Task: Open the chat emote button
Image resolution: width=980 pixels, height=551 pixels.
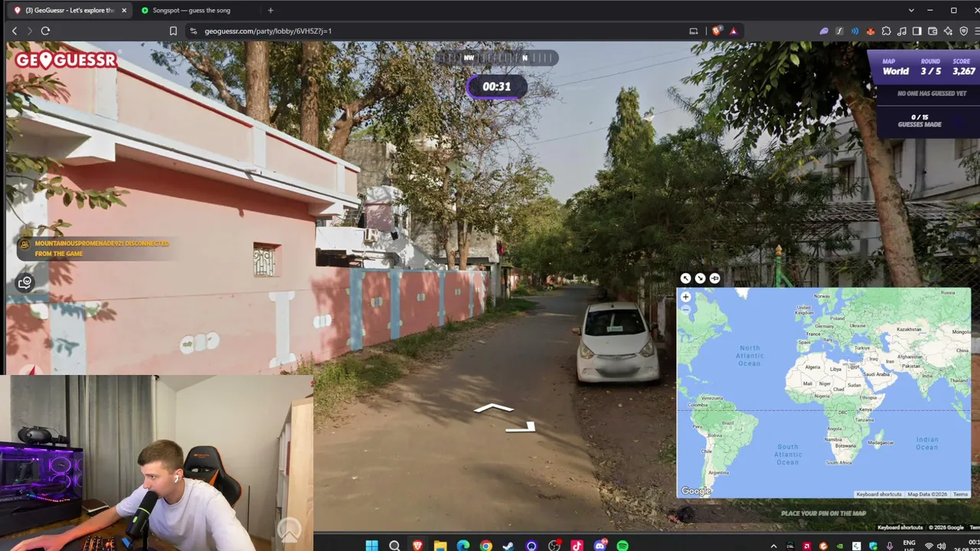Action: [24, 283]
